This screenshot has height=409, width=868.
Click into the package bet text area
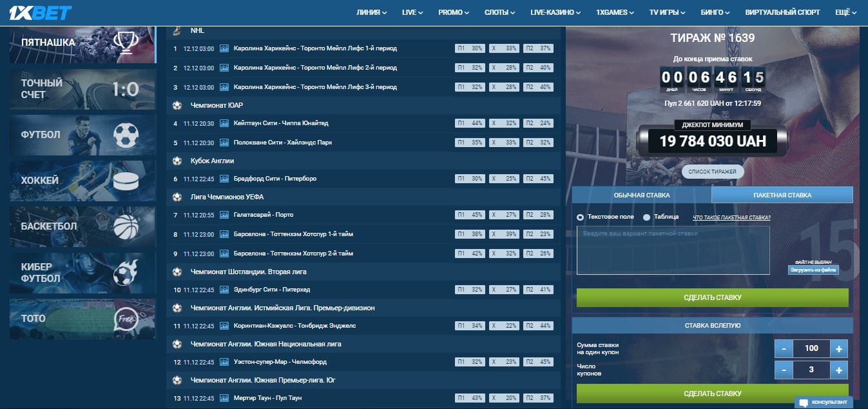pos(673,250)
